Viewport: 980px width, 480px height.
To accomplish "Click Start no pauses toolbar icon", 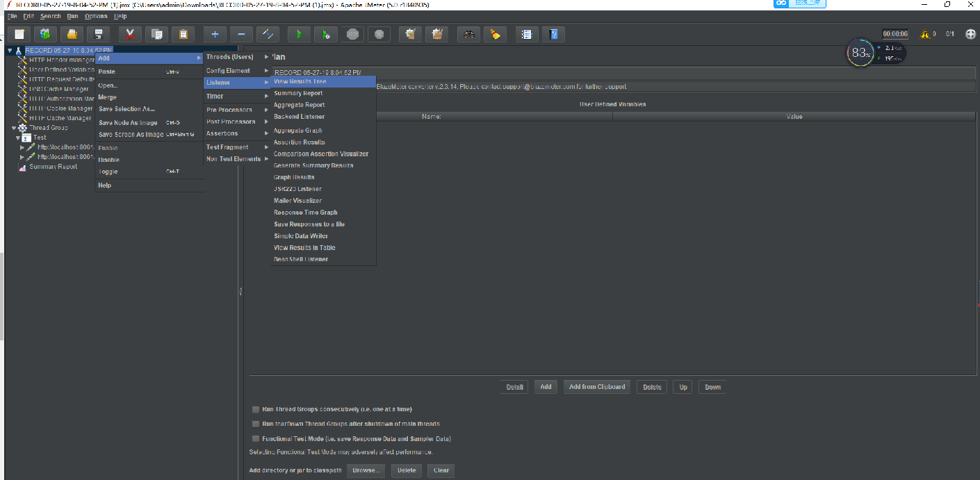I will [x=326, y=34].
